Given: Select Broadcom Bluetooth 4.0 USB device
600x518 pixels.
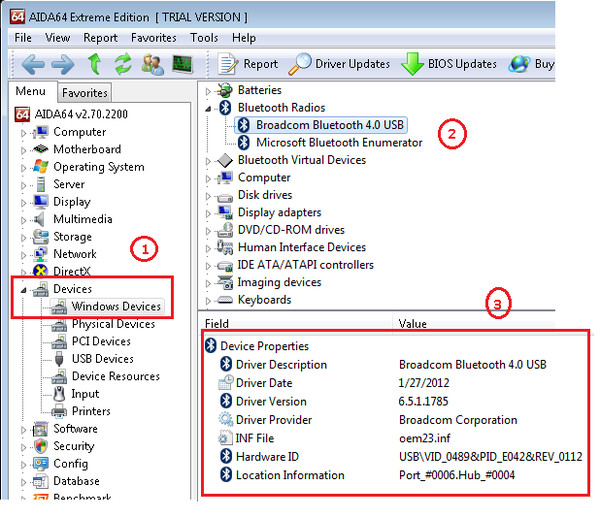Looking at the screenshot, I should coord(329,125).
